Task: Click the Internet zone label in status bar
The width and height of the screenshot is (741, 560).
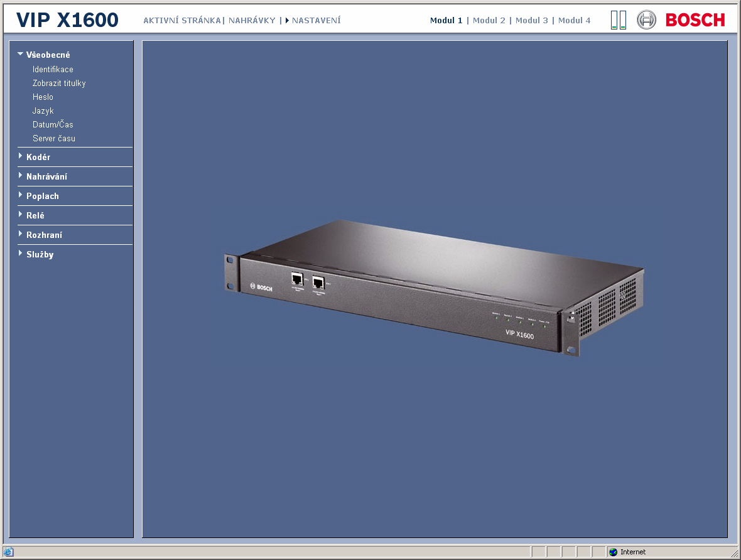Action: [x=633, y=552]
